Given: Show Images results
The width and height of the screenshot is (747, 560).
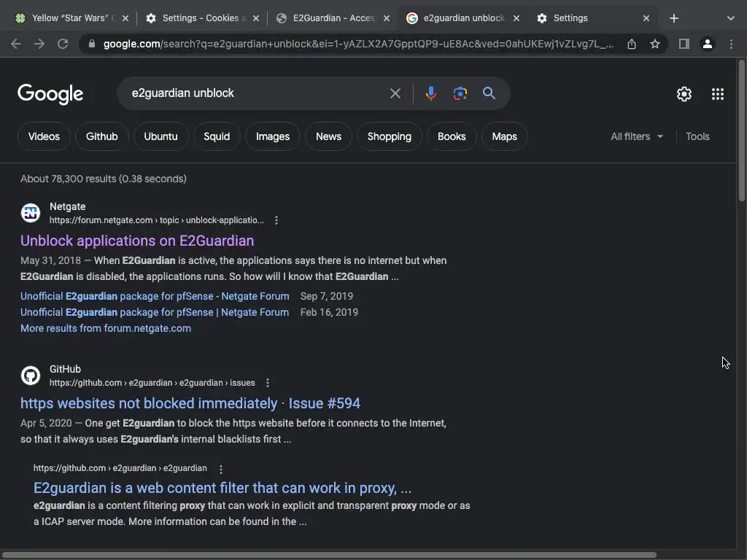Looking at the screenshot, I should point(273,136).
